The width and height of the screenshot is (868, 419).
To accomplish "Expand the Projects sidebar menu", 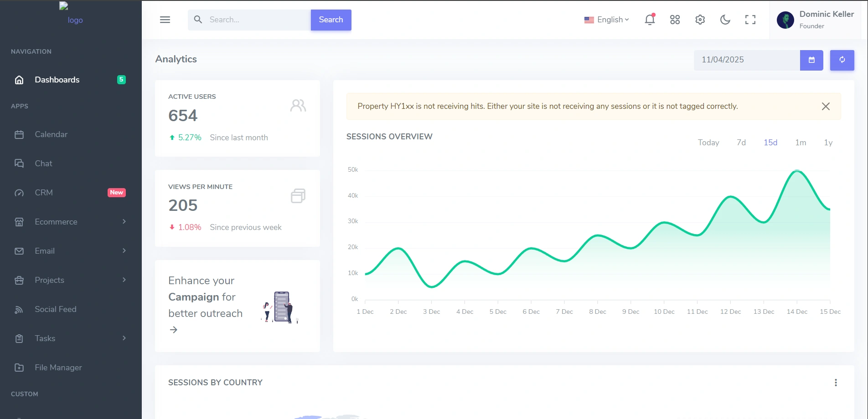I will [x=71, y=280].
